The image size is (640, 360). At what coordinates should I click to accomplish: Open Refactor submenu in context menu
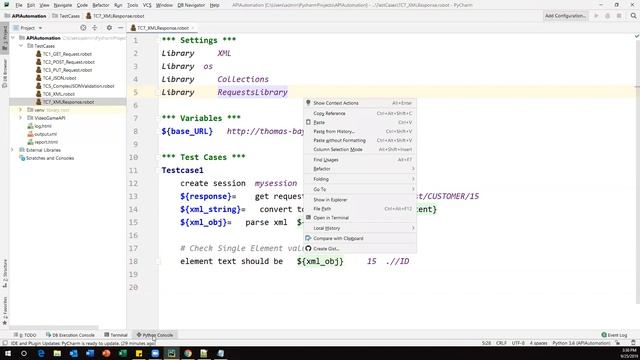tap(360, 169)
